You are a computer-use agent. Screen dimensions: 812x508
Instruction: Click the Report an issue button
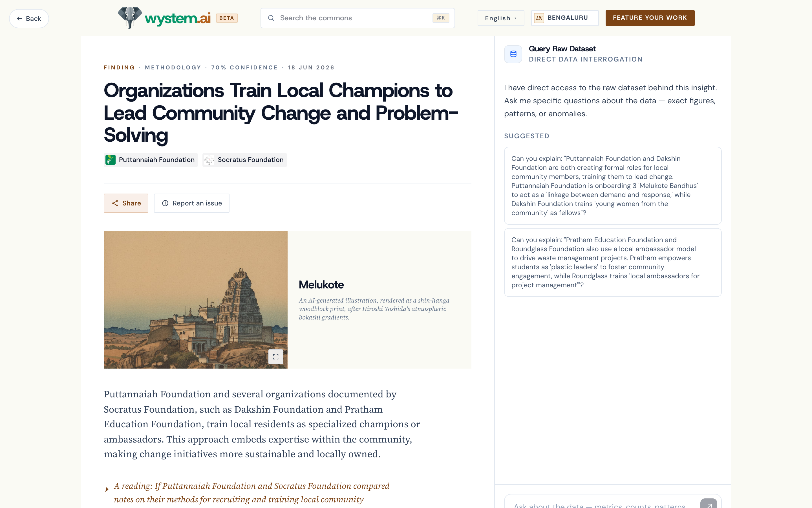point(192,203)
